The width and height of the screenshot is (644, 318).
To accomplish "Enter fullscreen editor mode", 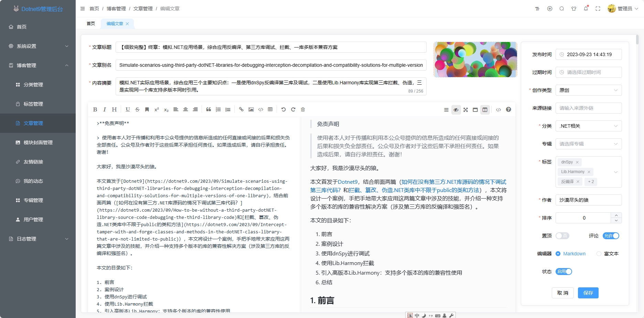I will click(465, 110).
